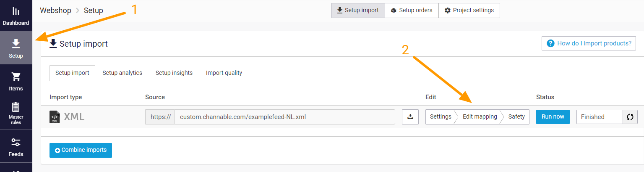Open Setup orders in top toolbar
This screenshot has width=644, height=172.
point(412,11)
